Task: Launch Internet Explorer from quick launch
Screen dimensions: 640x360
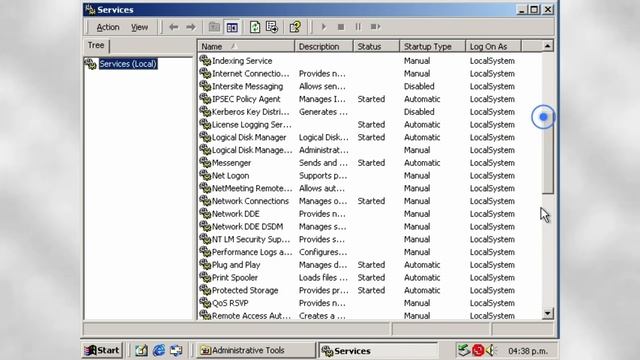Action: [x=159, y=350]
